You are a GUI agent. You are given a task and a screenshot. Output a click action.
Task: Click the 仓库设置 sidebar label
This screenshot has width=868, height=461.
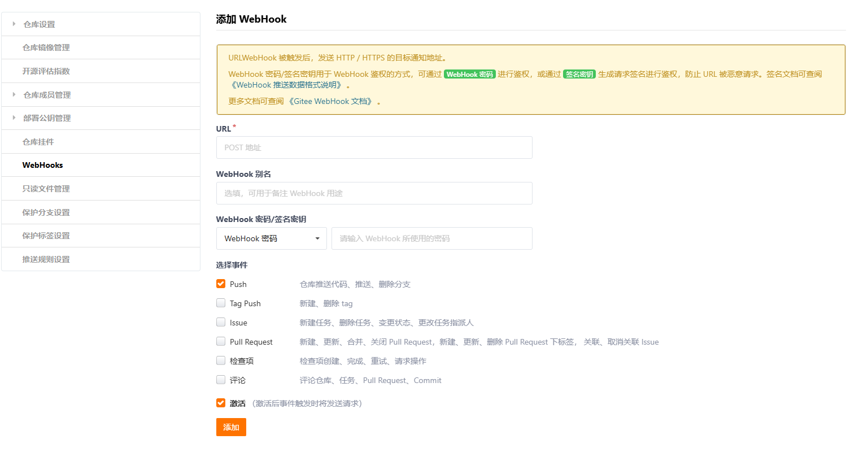point(39,24)
